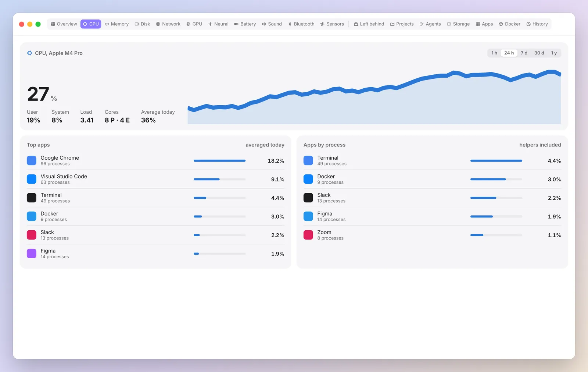
Task: Click Slack icon in Top apps list
Action: click(x=32, y=235)
